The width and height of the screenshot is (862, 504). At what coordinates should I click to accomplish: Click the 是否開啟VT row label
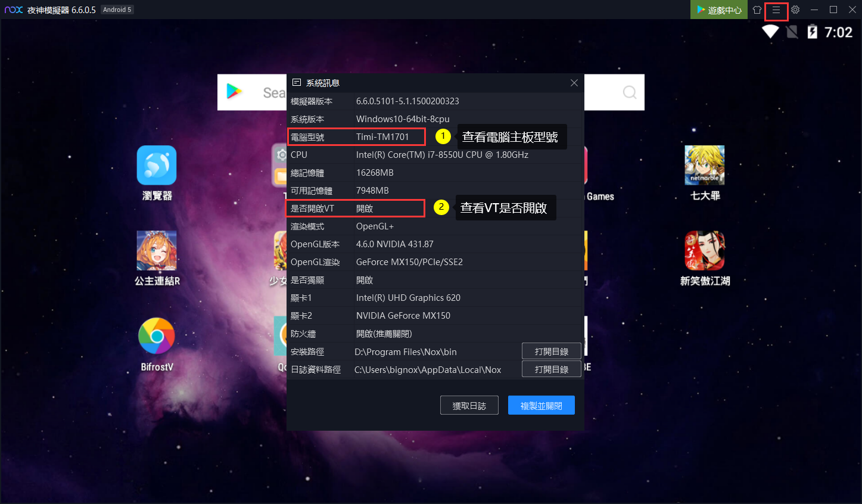coord(312,209)
